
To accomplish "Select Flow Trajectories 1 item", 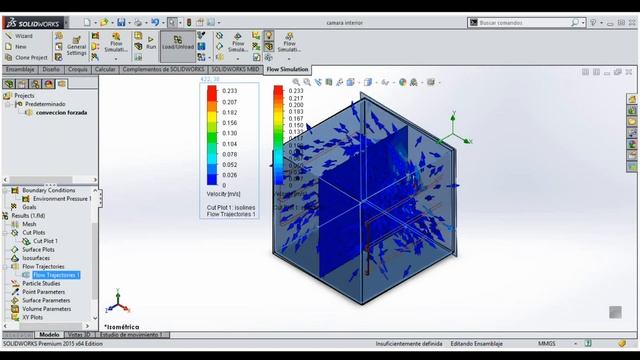I will click(x=56, y=275).
